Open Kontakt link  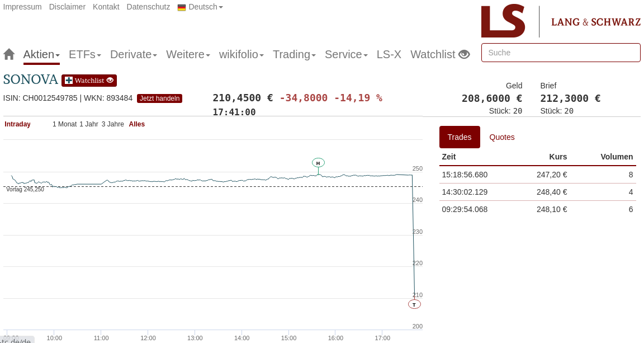[x=106, y=7]
